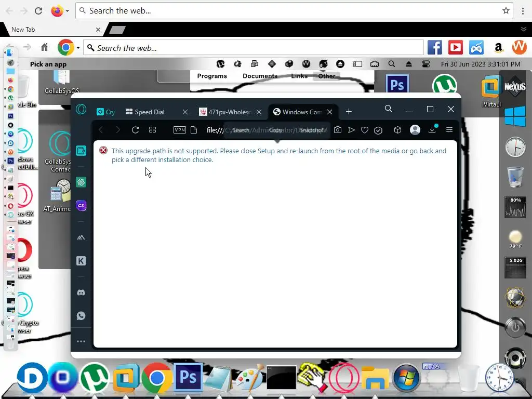Open Opera's easy setup sliders icon
This screenshot has width=532, height=399.
pos(449,129)
